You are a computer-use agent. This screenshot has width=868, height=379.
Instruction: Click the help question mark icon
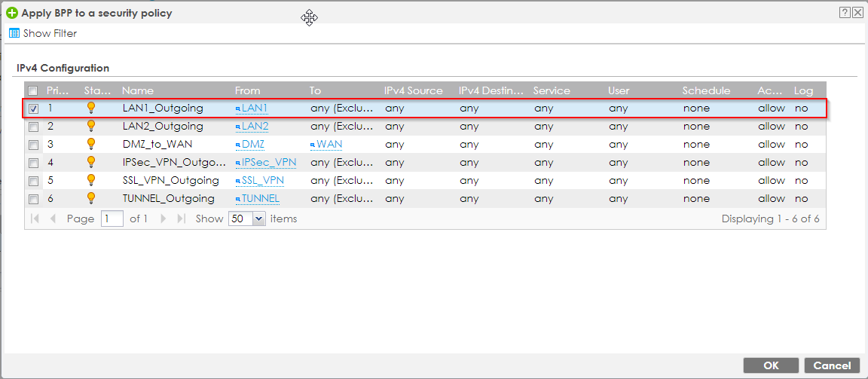click(x=845, y=13)
